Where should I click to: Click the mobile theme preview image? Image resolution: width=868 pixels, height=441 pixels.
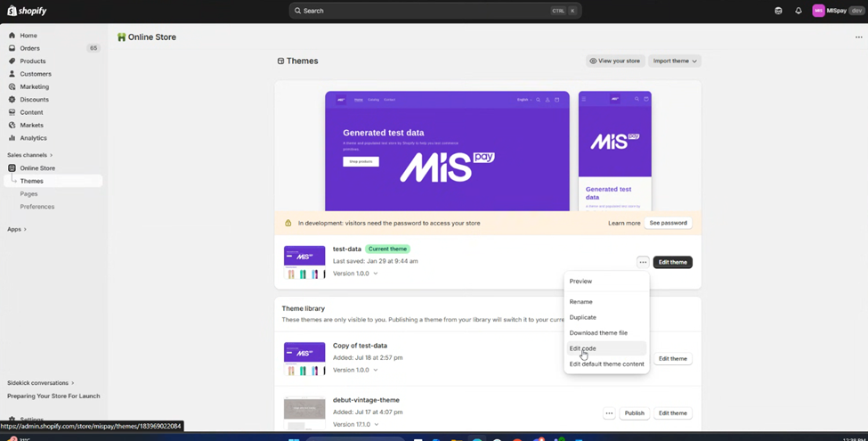[614, 151]
